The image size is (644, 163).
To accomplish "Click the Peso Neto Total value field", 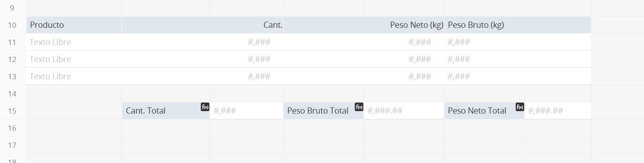I will tap(558, 111).
